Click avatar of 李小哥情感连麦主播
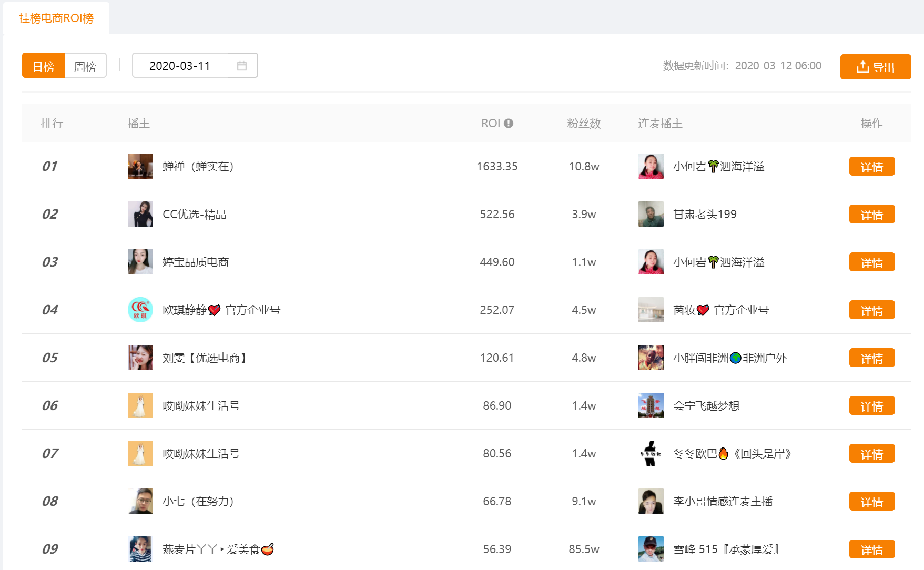This screenshot has width=924, height=570. point(651,501)
